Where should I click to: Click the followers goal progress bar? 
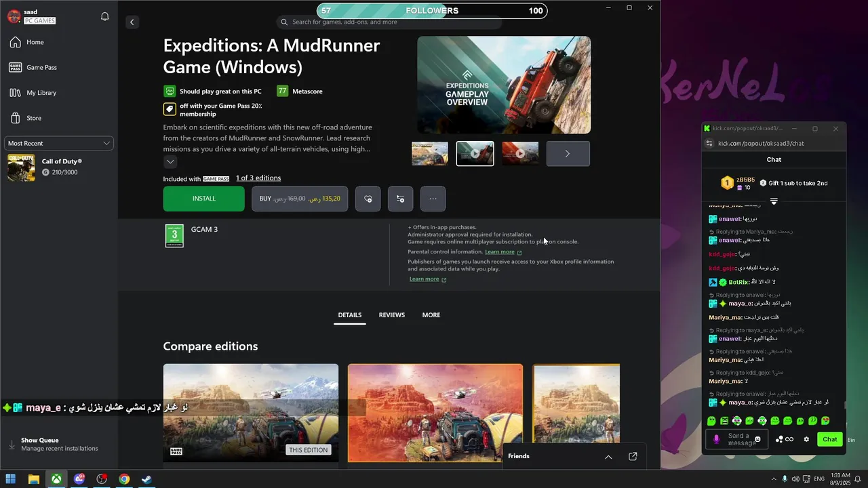click(432, 11)
